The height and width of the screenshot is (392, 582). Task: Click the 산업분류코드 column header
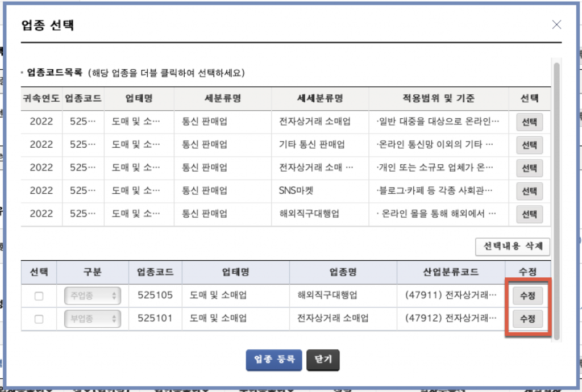pos(451,272)
